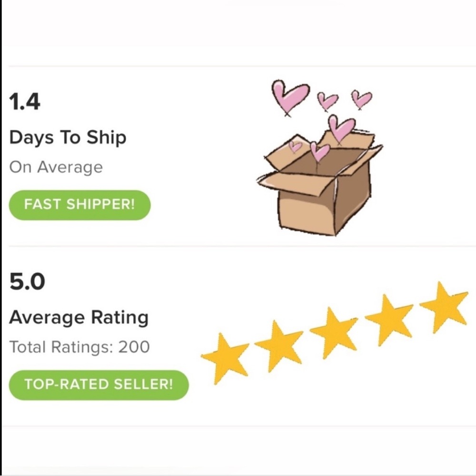Click the rightmost small heart above the box
Screen dimensions: 476x476
[361, 99]
